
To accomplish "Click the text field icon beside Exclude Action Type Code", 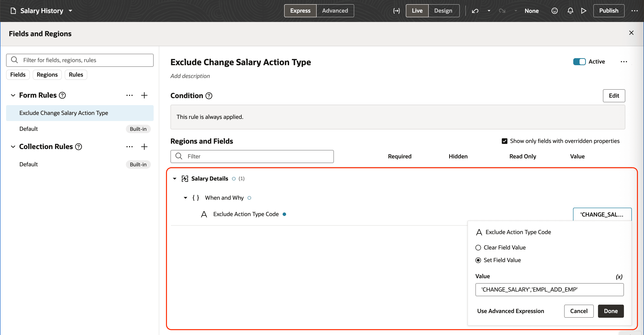I will (204, 214).
